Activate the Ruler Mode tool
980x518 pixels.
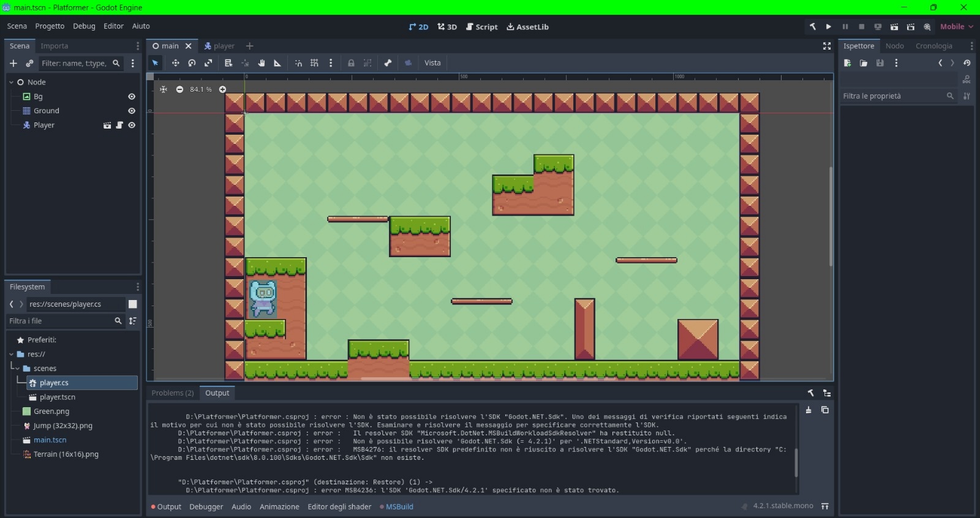[277, 63]
